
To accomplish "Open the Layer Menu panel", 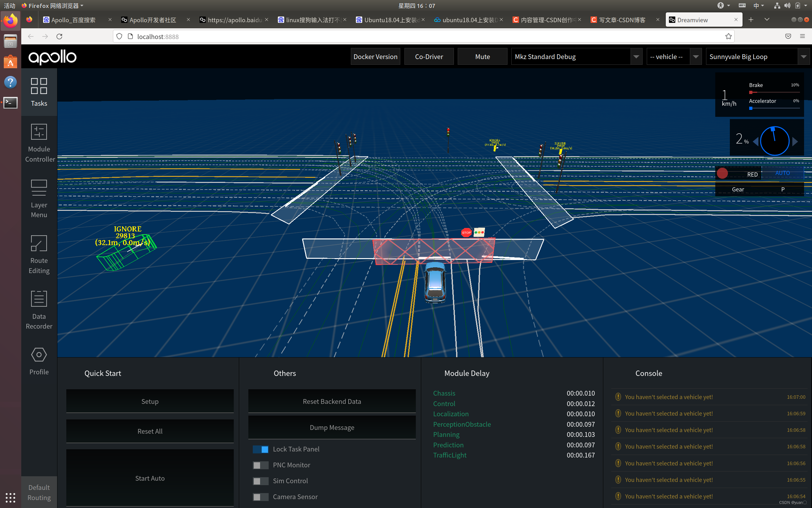I will tap(39, 199).
